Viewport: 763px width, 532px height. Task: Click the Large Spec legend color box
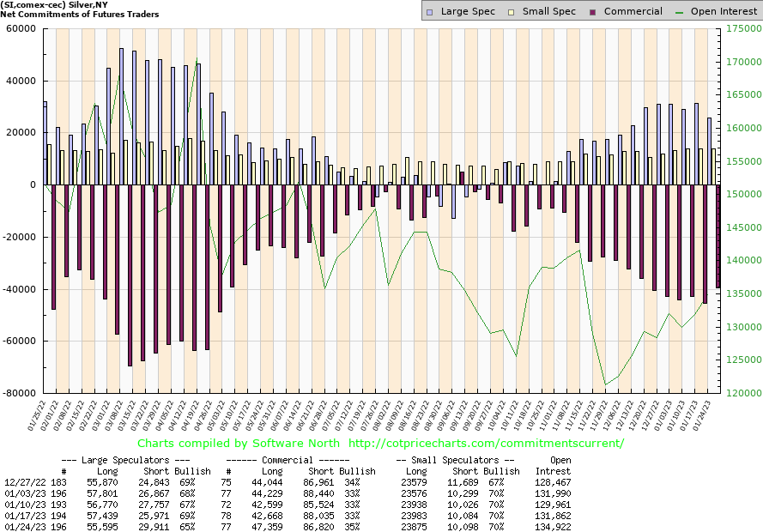coord(430,12)
